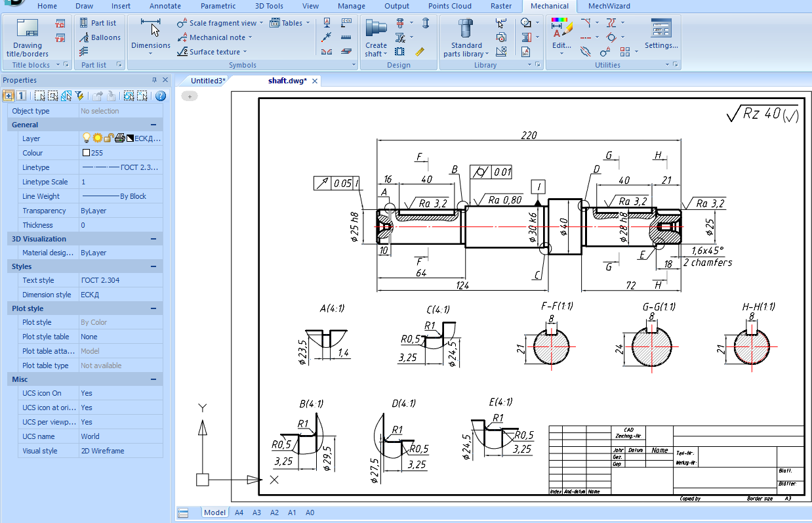
Task: Toggle the layer freeze sun icon
Action: click(x=97, y=138)
